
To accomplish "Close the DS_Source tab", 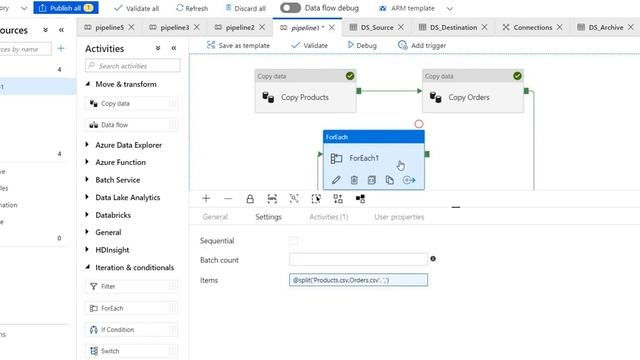I will 401,27.
